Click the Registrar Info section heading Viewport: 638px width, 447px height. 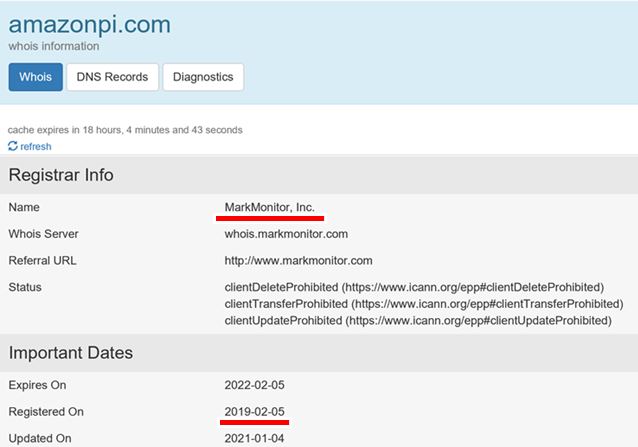[x=61, y=175]
